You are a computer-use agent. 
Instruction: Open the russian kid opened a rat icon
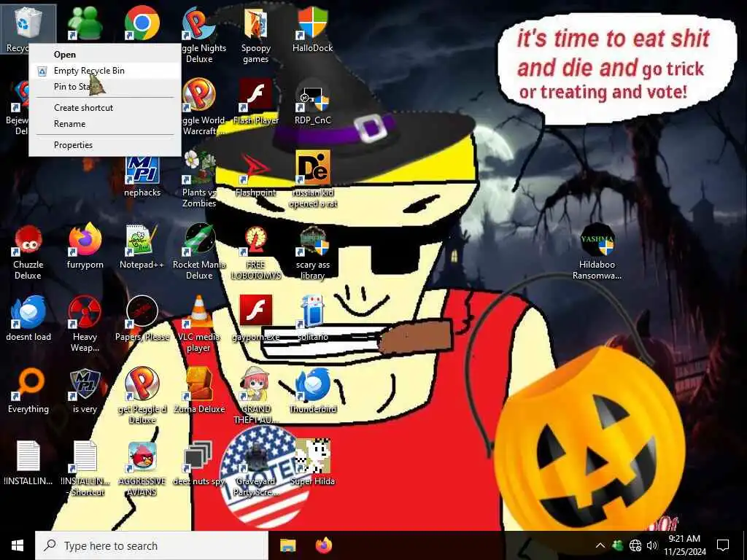click(312, 179)
